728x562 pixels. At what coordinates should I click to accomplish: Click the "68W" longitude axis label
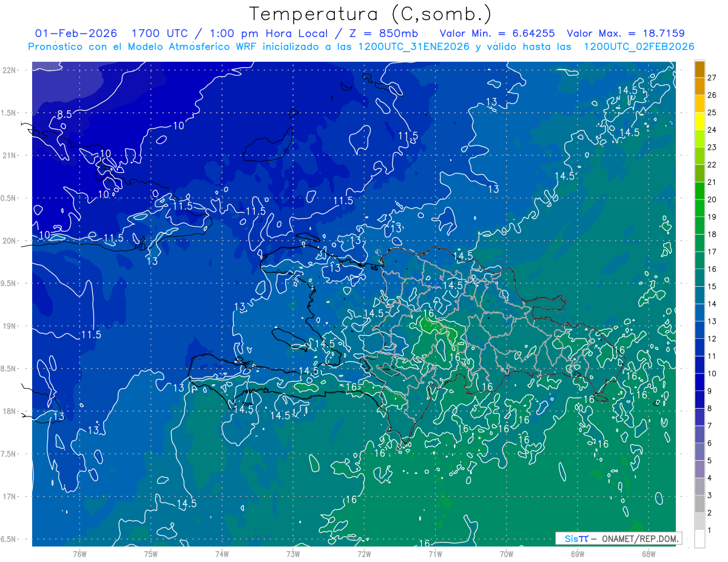(x=649, y=554)
